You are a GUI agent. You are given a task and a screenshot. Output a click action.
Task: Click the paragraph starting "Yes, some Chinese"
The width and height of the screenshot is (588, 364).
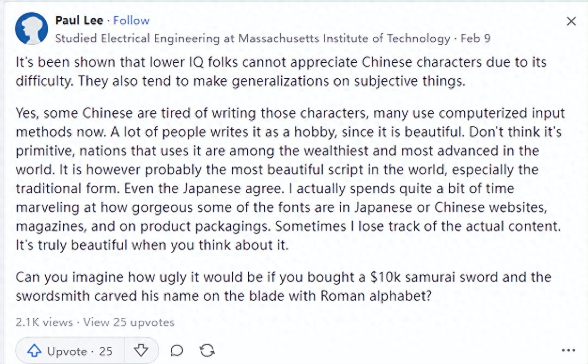point(290,179)
